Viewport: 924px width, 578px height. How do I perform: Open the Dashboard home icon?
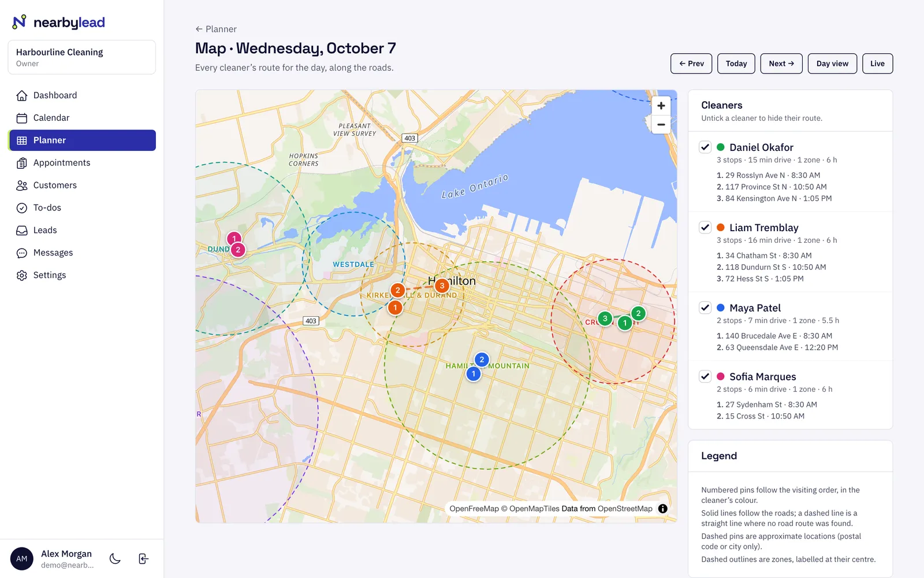tap(22, 95)
